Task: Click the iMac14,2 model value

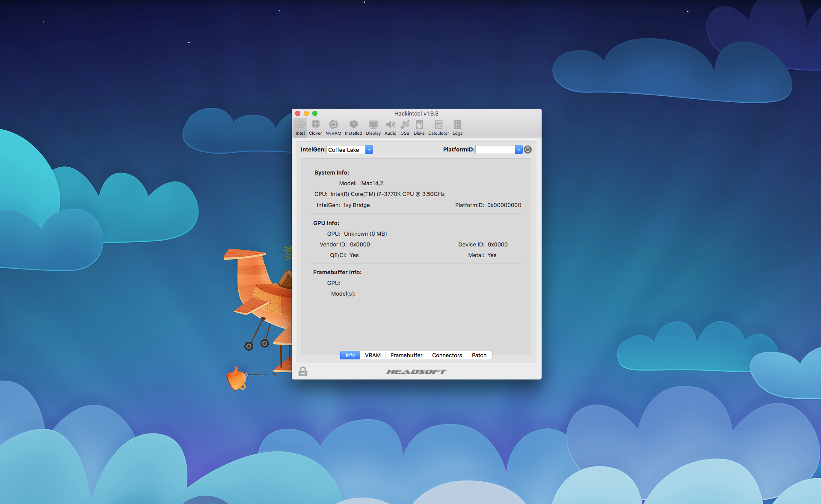Action: [x=371, y=183]
